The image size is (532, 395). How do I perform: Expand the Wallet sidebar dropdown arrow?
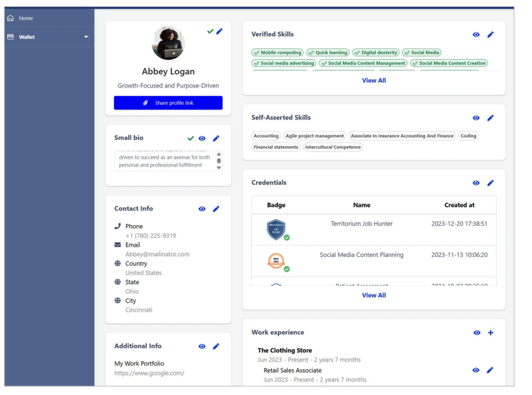tap(86, 37)
